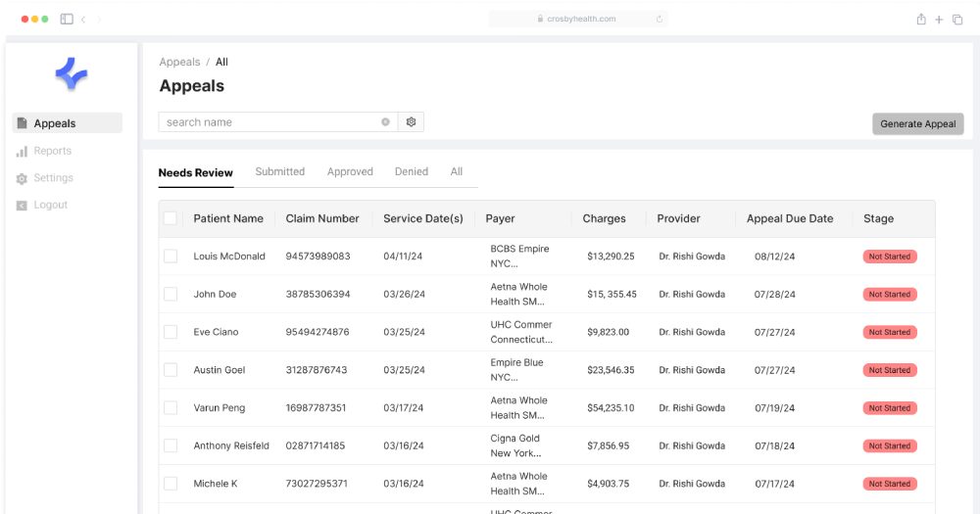Toggle the browser sidebar panel icon
Screen dimensions: 980x514
click(x=67, y=20)
